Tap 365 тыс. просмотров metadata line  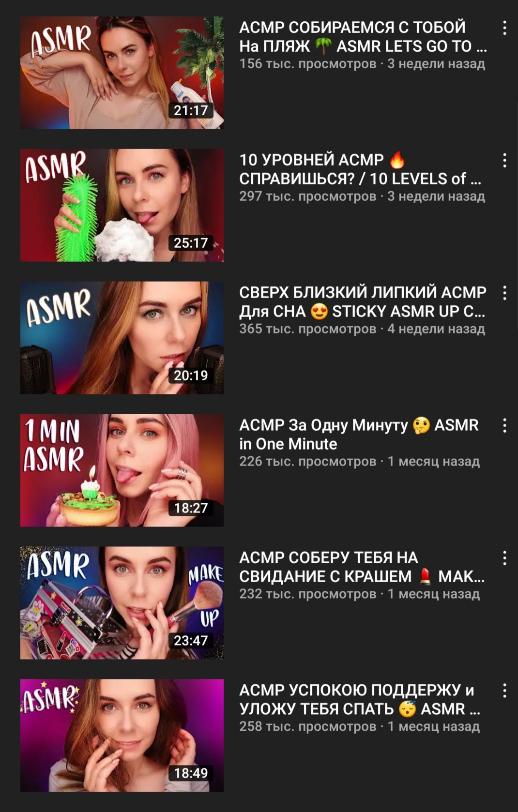(362, 329)
